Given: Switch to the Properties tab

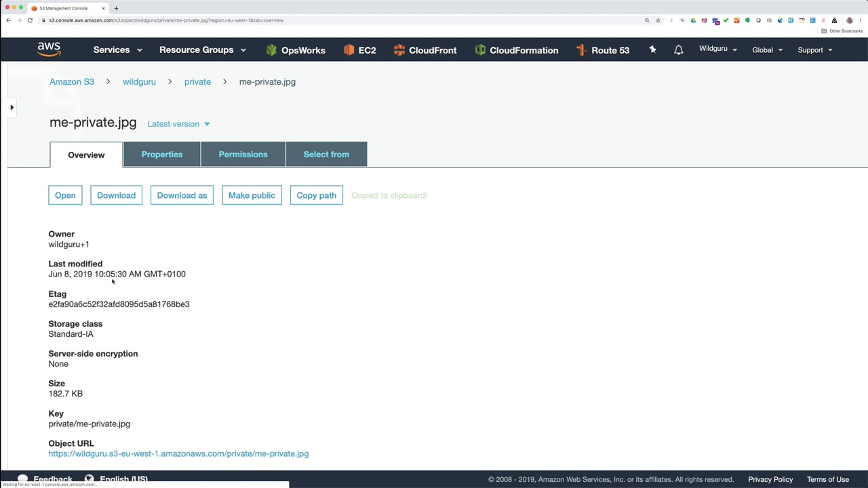Looking at the screenshot, I should click(162, 154).
